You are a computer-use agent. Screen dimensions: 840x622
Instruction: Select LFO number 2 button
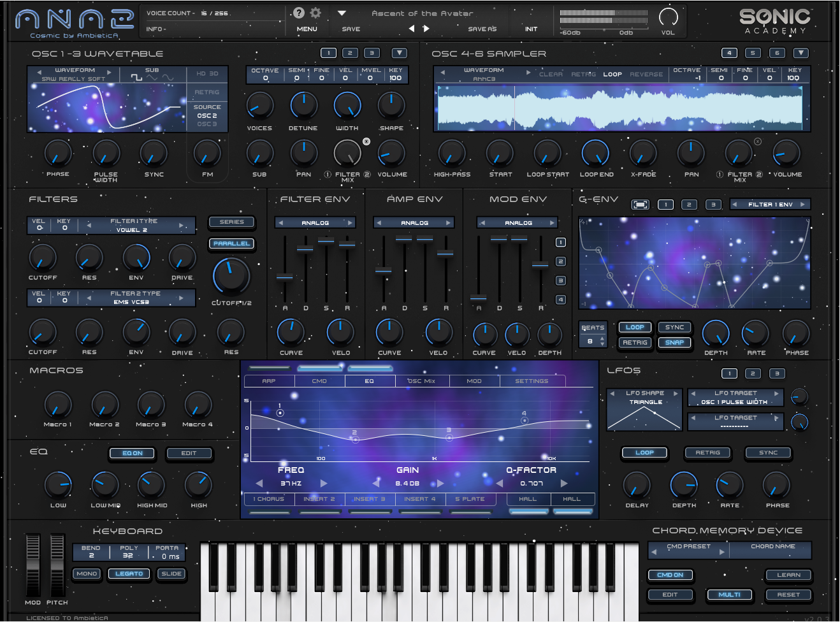click(753, 373)
